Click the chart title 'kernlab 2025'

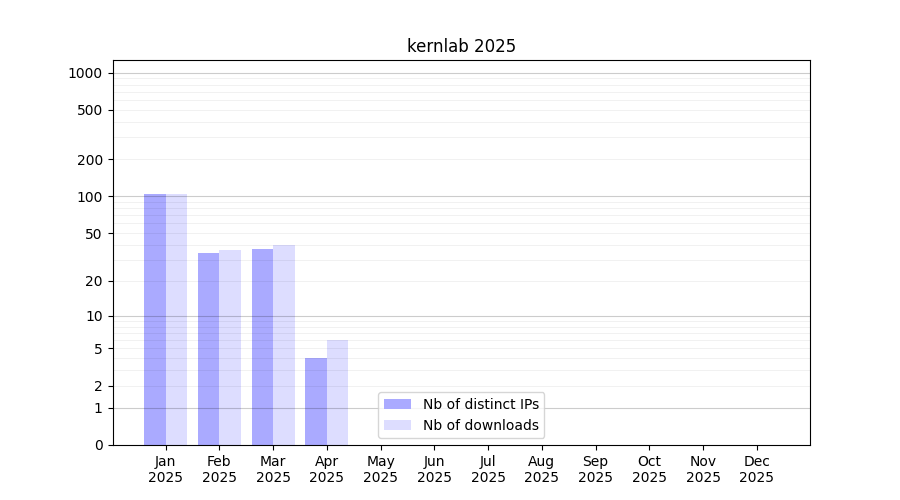461,46
